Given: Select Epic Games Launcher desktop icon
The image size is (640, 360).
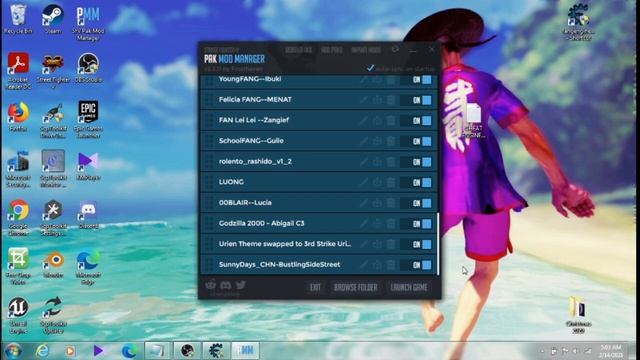Looking at the screenshot, I should [x=88, y=119].
